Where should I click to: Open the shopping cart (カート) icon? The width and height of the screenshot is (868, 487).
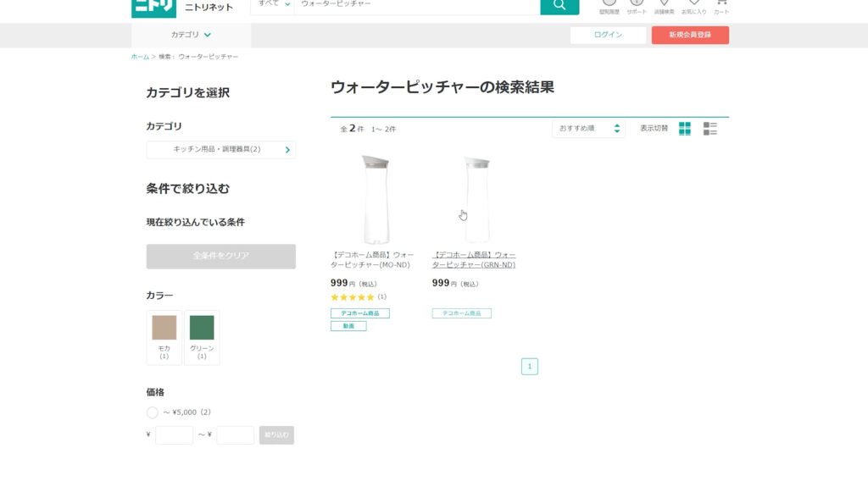coord(721,3)
